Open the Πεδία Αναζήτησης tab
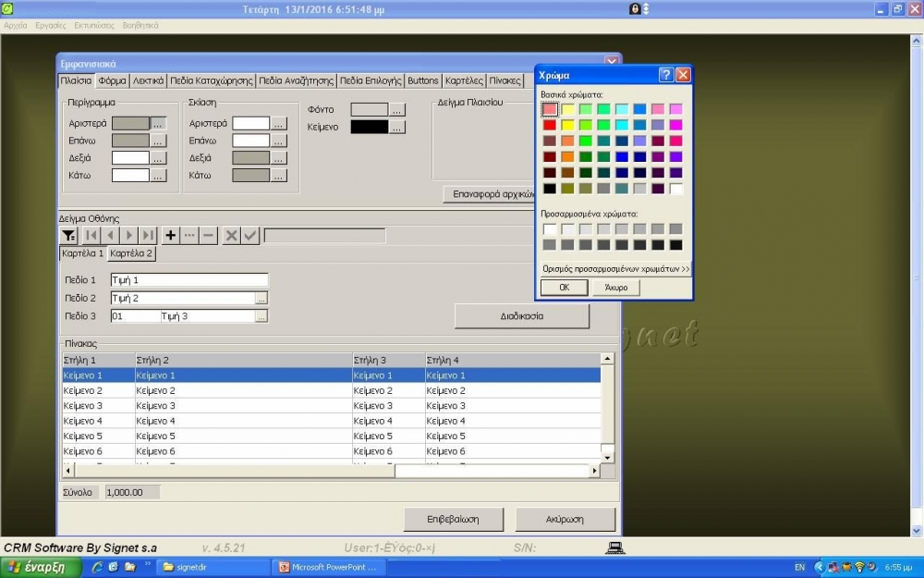 point(297,80)
